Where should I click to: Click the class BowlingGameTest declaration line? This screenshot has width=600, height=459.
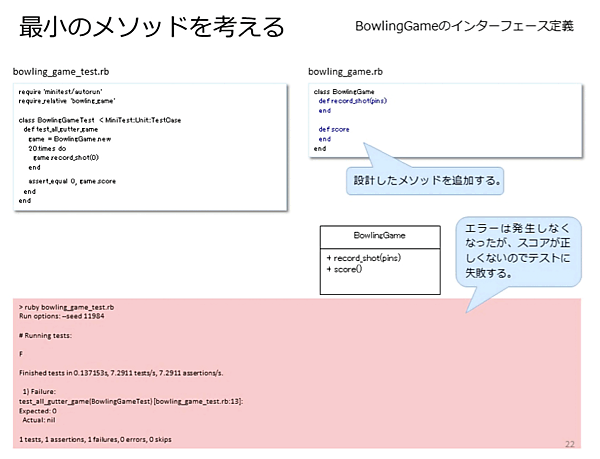[100, 120]
